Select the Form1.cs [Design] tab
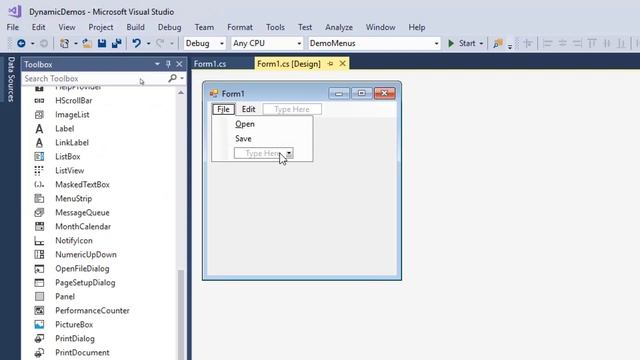 coord(289,64)
